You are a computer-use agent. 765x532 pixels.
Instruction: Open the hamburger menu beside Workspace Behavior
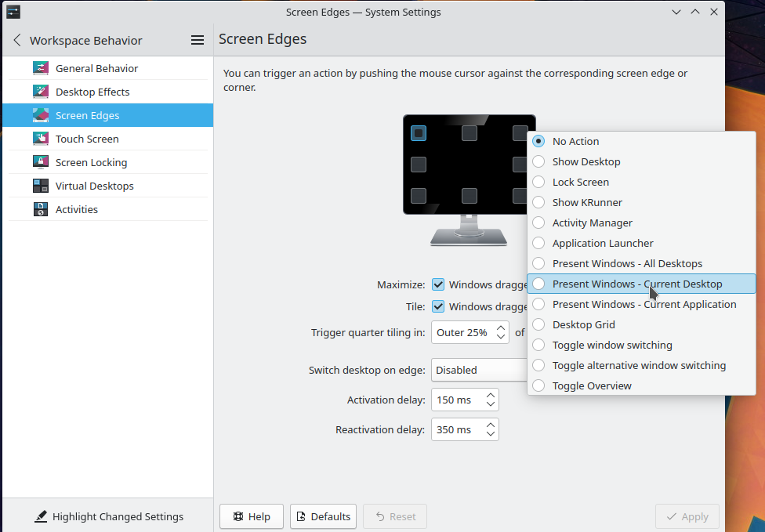tap(198, 40)
